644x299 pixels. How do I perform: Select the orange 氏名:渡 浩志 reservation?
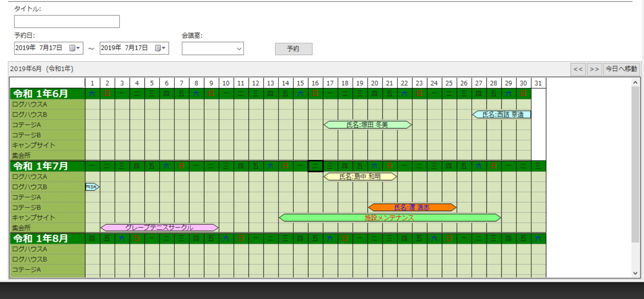click(412, 207)
